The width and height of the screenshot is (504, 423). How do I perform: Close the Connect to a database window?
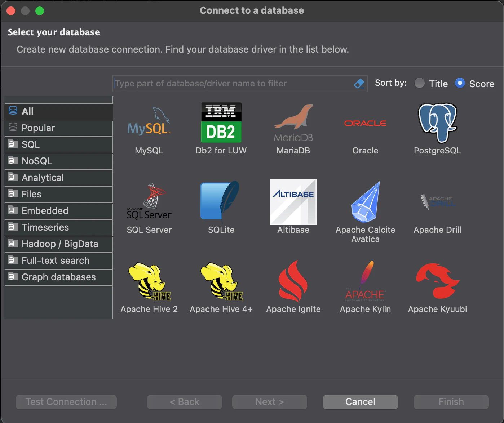point(11,11)
